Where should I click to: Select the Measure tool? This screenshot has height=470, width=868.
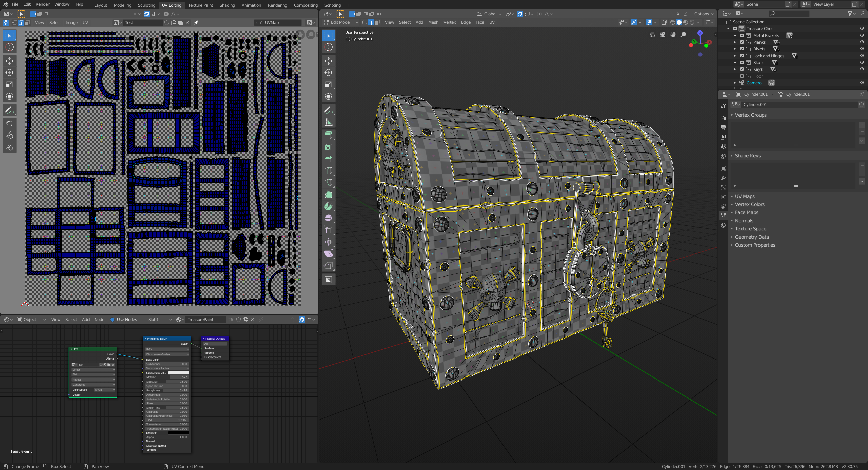click(x=328, y=122)
